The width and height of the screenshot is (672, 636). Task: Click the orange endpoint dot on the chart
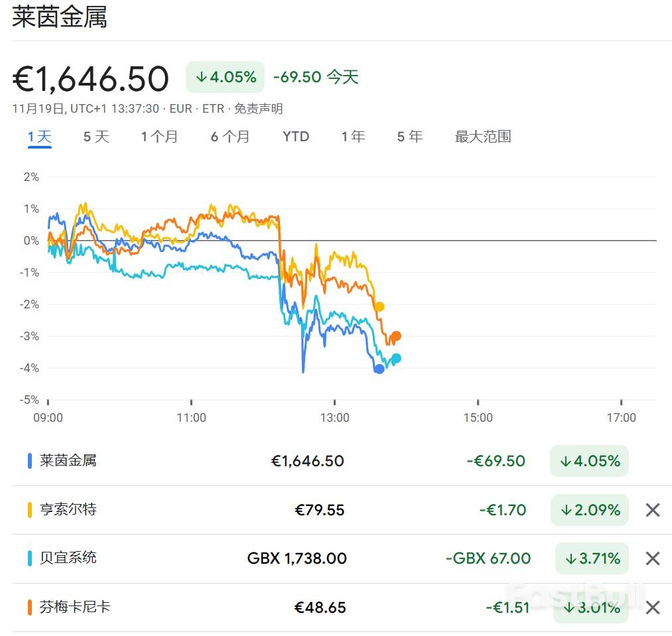(395, 336)
